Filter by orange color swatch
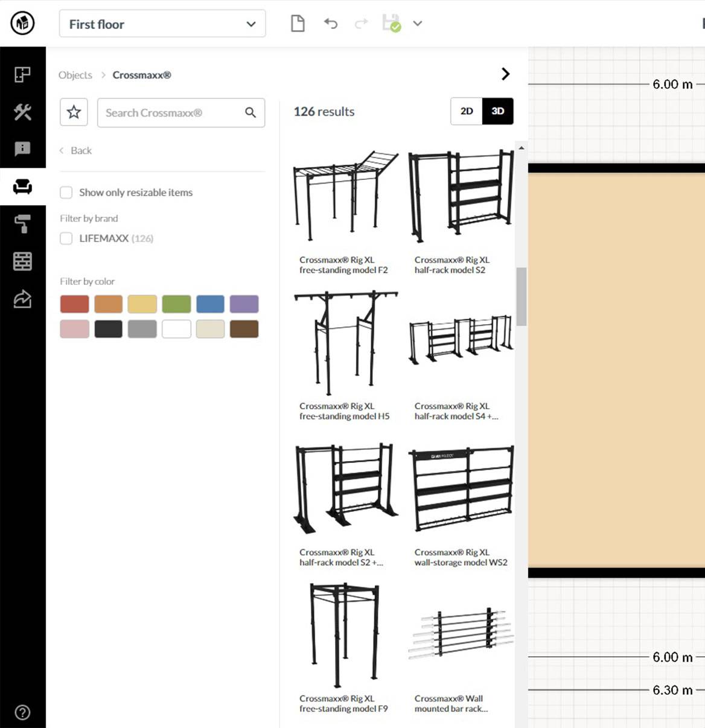 [x=109, y=304]
